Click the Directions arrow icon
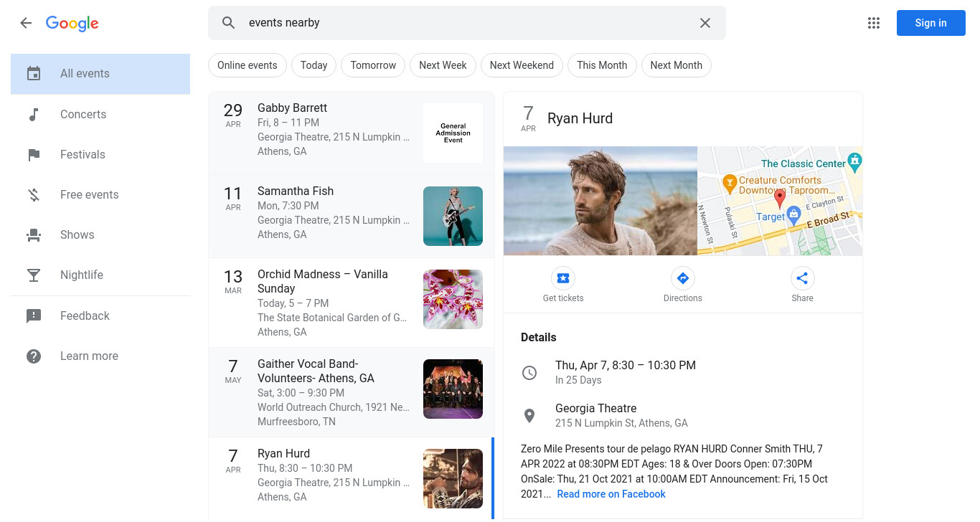The width and height of the screenshot is (980, 522). (x=682, y=278)
